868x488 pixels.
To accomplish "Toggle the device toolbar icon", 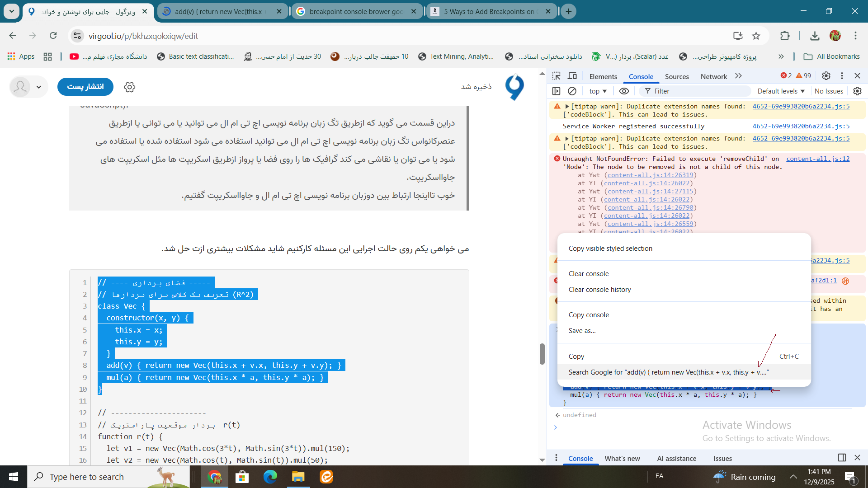I will 572,76.
